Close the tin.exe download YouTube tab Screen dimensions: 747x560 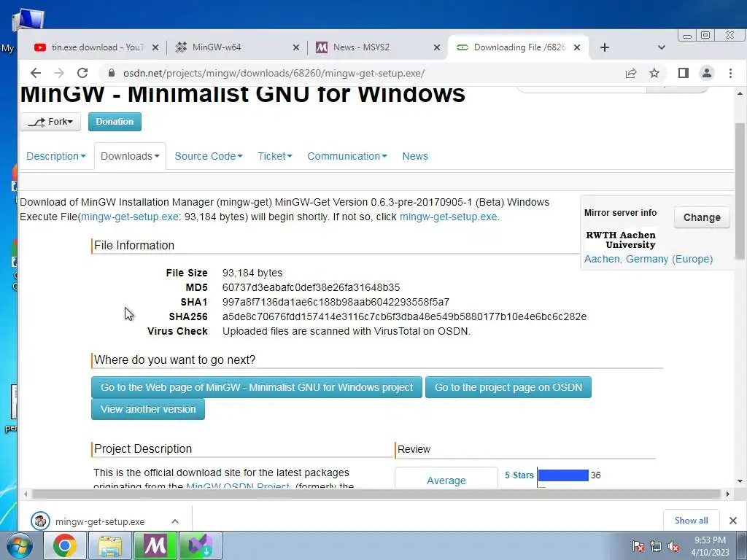[x=155, y=47]
